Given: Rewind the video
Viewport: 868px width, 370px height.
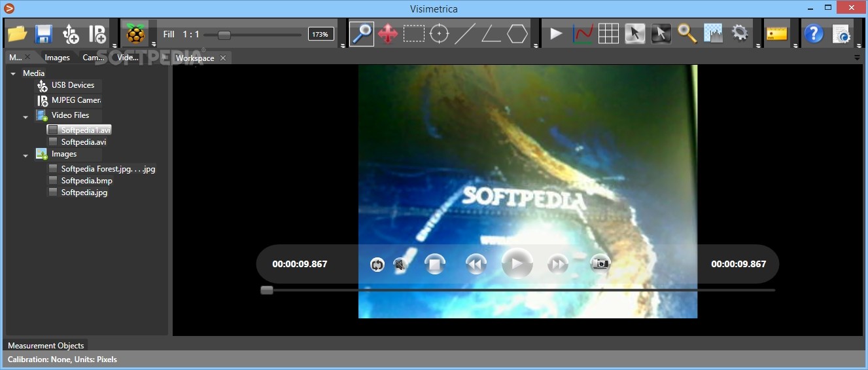Looking at the screenshot, I should click(476, 265).
